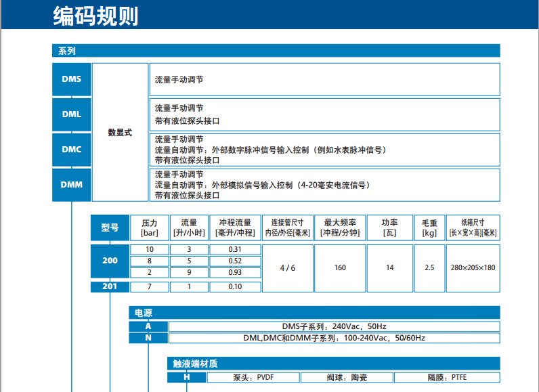Click the 280×205×180 carton size value

click(473, 267)
